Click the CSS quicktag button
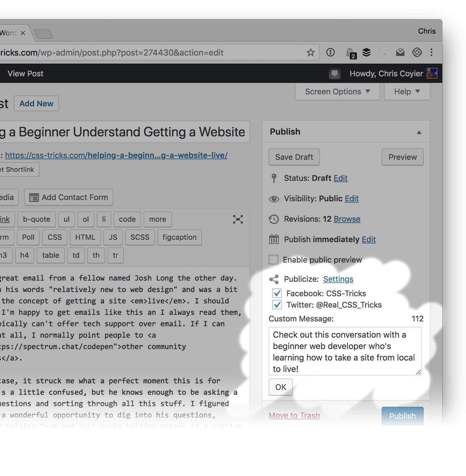The height and width of the screenshot is (476, 466). (55, 237)
